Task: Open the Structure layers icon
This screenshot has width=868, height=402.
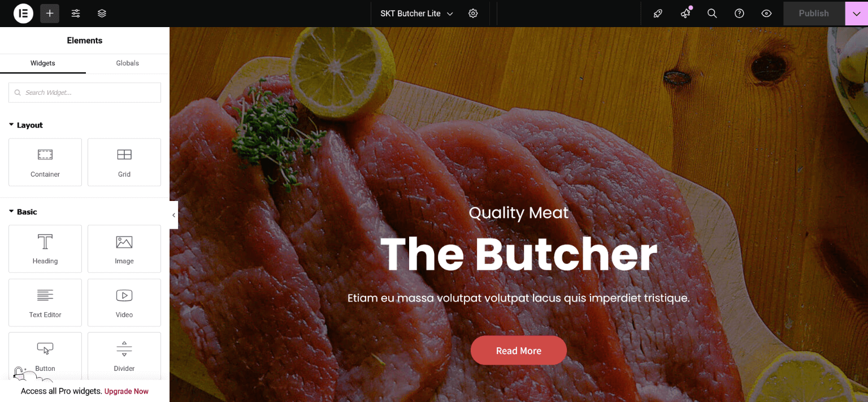Action: pos(102,14)
